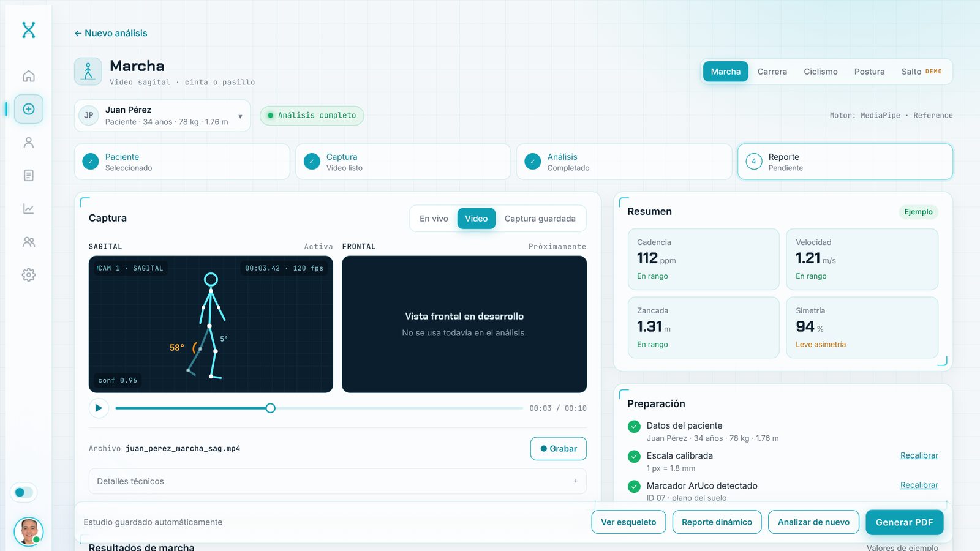Image resolution: width=980 pixels, height=551 pixels.
Task: Select Captura guardada mode
Action: pyautogui.click(x=540, y=219)
